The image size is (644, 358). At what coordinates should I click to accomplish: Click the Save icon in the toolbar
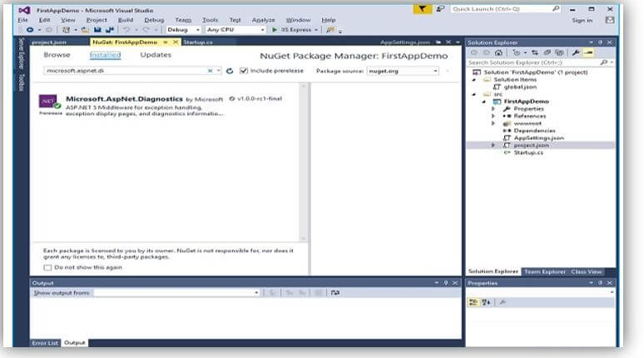[x=97, y=30]
